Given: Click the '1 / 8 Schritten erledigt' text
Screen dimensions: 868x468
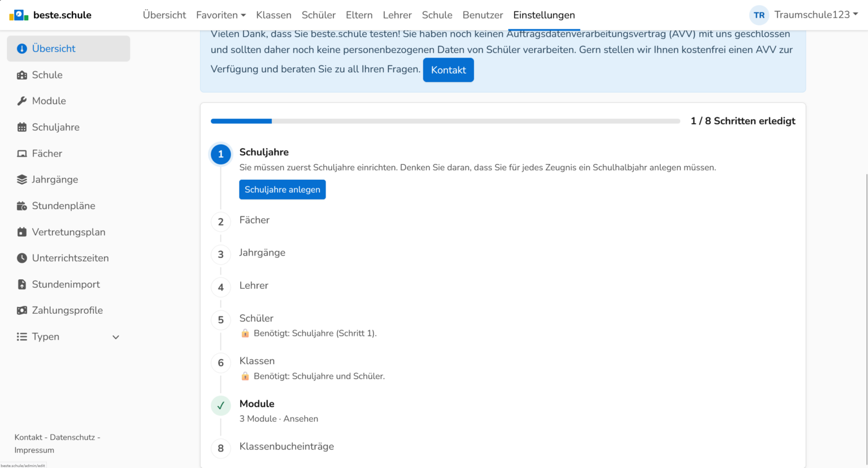Looking at the screenshot, I should 743,121.
